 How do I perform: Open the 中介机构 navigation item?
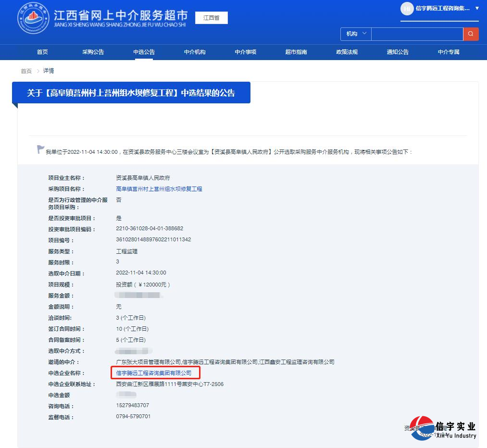(194, 52)
